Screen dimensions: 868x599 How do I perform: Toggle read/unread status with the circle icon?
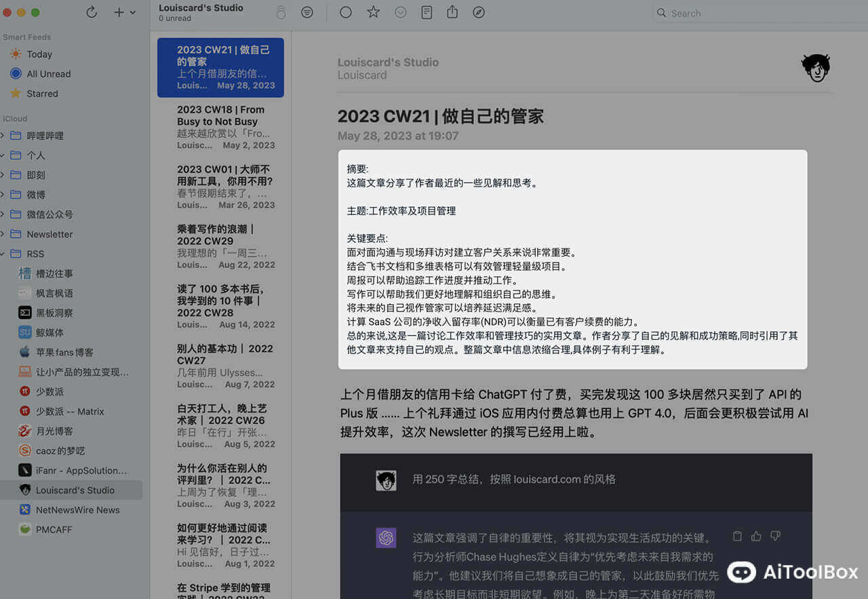click(x=346, y=12)
